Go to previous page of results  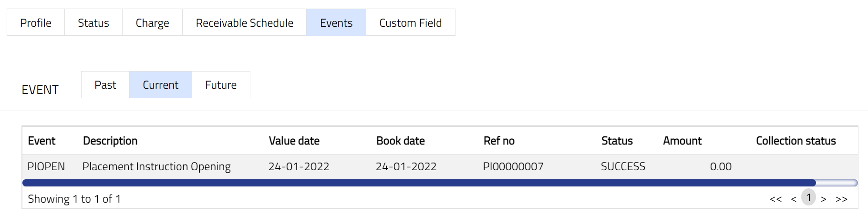pyautogui.click(x=794, y=199)
